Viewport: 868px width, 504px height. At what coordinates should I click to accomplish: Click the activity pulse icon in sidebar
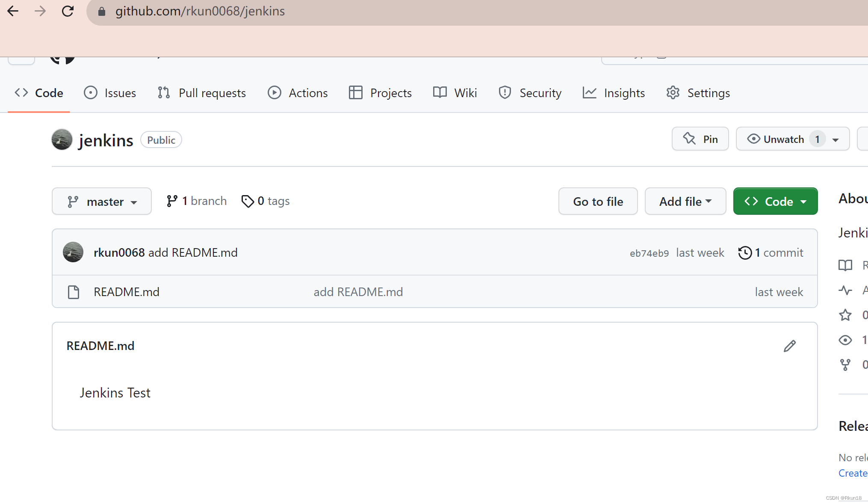[845, 291]
